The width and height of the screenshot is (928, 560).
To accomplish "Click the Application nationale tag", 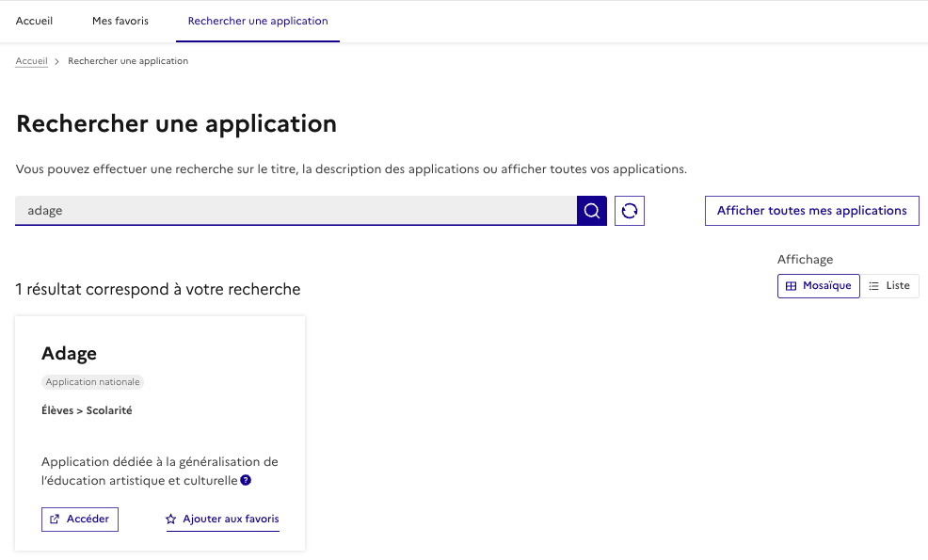I will click(92, 382).
